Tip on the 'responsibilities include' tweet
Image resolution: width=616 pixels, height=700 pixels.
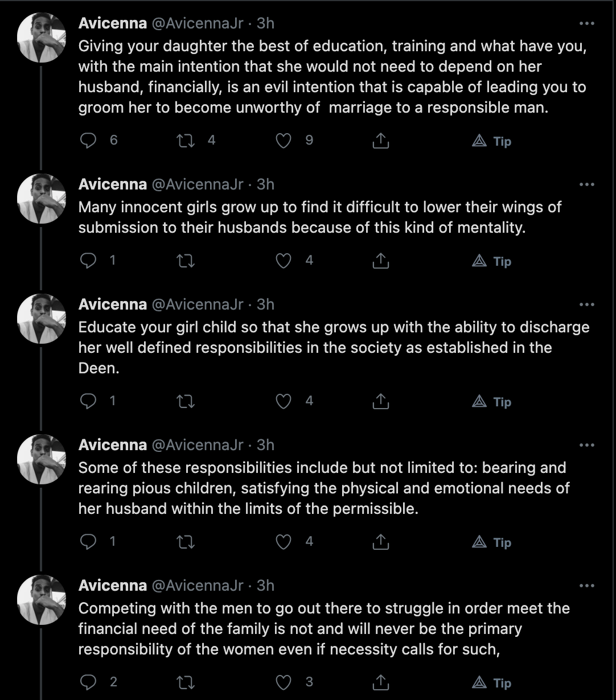[x=492, y=542]
